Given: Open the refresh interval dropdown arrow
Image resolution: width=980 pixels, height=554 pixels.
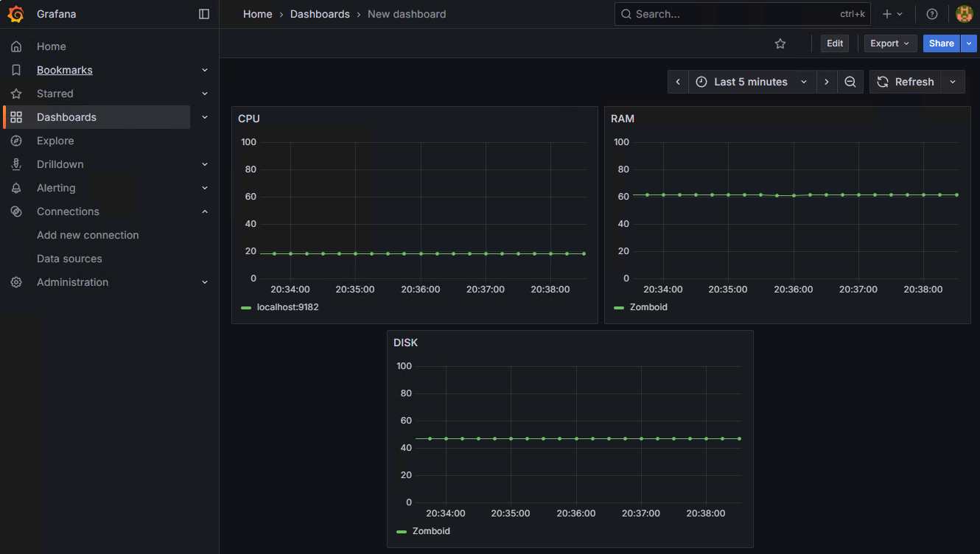Looking at the screenshot, I should (x=953, y=82).
